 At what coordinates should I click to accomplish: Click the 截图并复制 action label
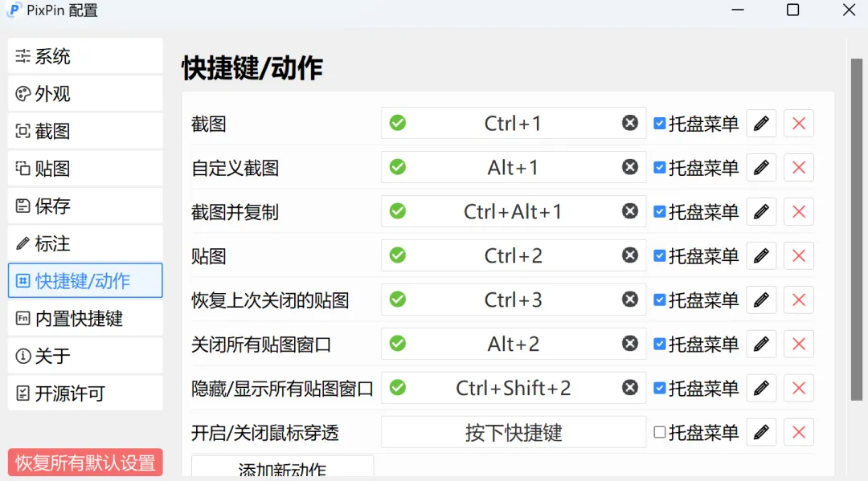(235, 212)
